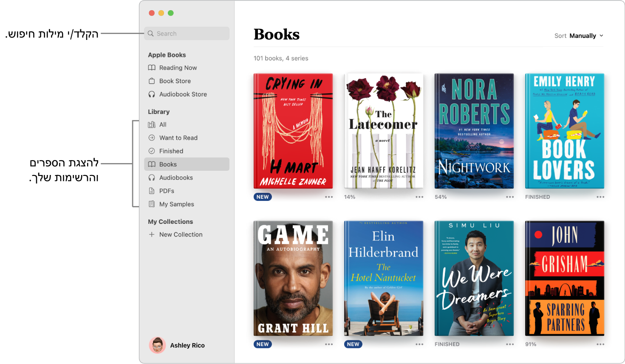Click the magnifying glass search icon
Image resolution: width=625 pixels, height=364 pixels.
point(150,34)
